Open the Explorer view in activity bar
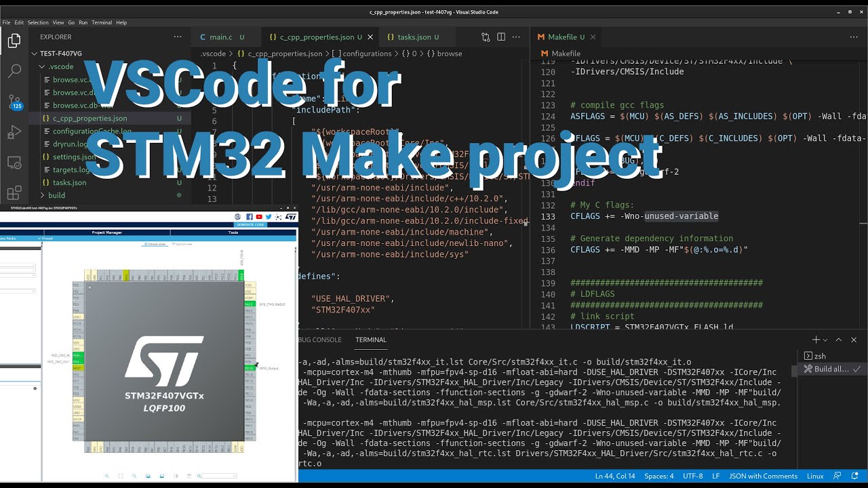The width and height of the screenshot is (868, 488). click(14, 41)
